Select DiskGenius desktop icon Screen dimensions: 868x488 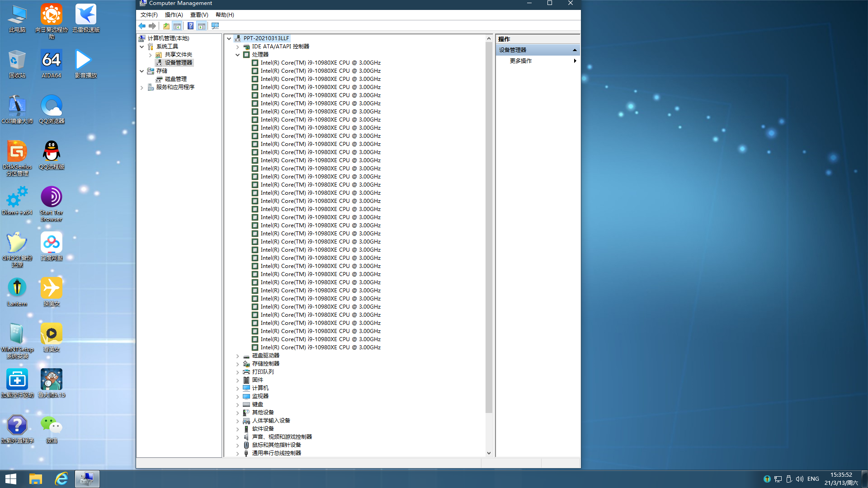[x=17, y=158]
